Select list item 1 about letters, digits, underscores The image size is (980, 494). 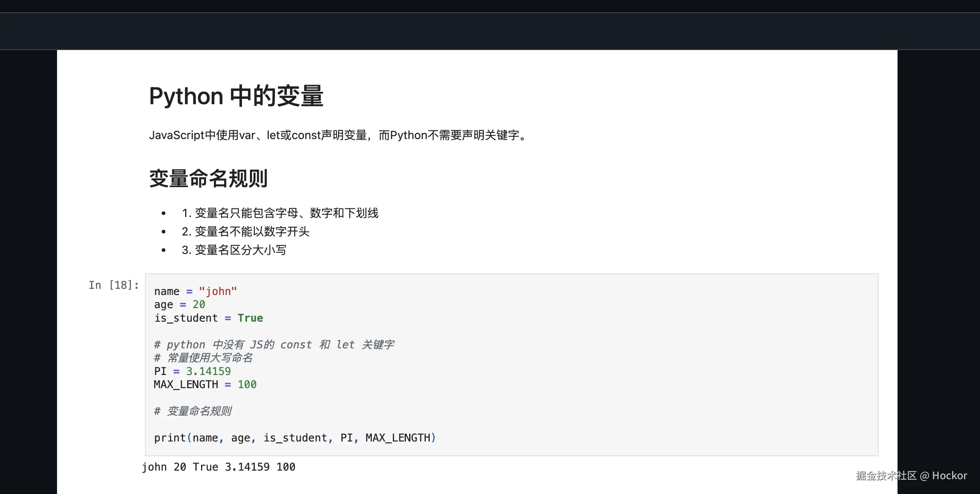point(280,213)
